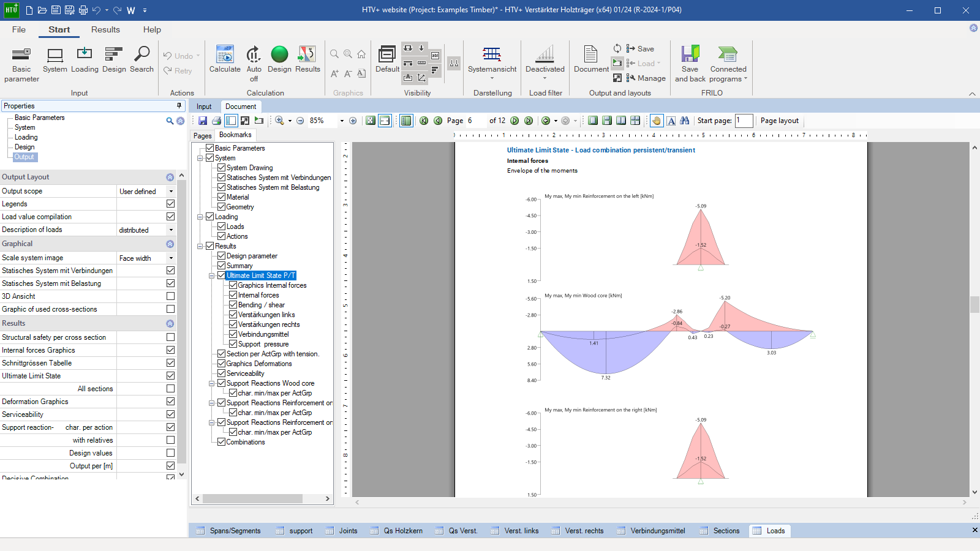Activate the hand pan tool
980x551 pixels.
click(x=657, y=121)
